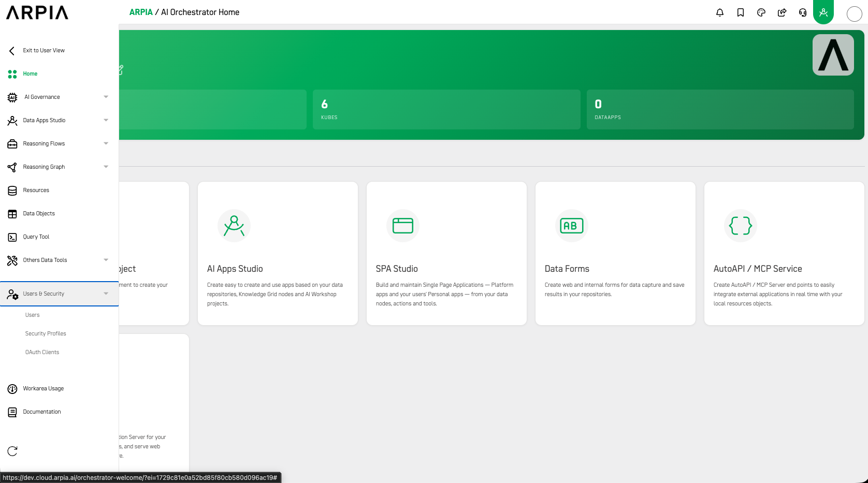868x483 pixels.
Task: Open the AutoAPI / MCP Service card title
Action: tap(758, 269)
